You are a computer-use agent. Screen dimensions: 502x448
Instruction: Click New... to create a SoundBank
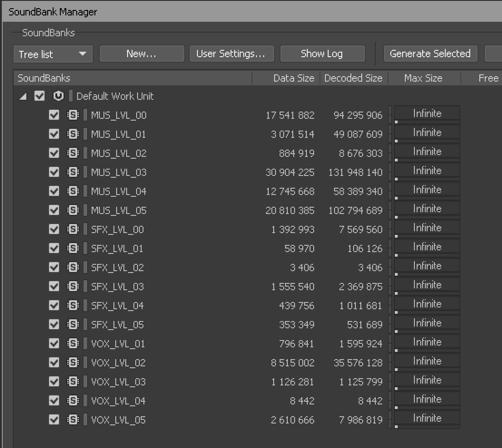[142, 54]
